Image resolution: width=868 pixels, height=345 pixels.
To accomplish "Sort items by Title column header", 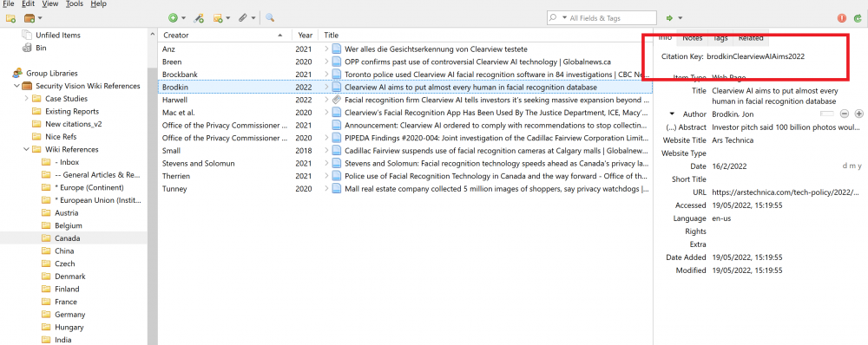I will click(x=485, y=36).
